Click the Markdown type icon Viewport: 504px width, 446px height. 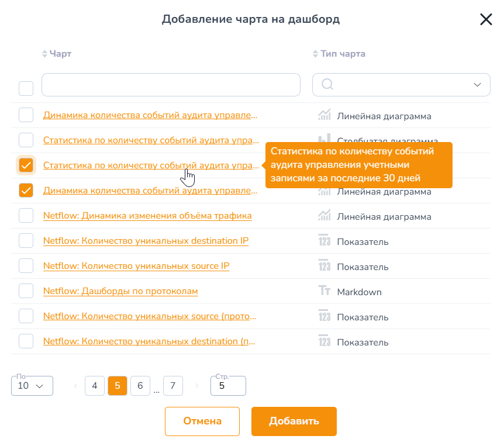pos(325,291)
